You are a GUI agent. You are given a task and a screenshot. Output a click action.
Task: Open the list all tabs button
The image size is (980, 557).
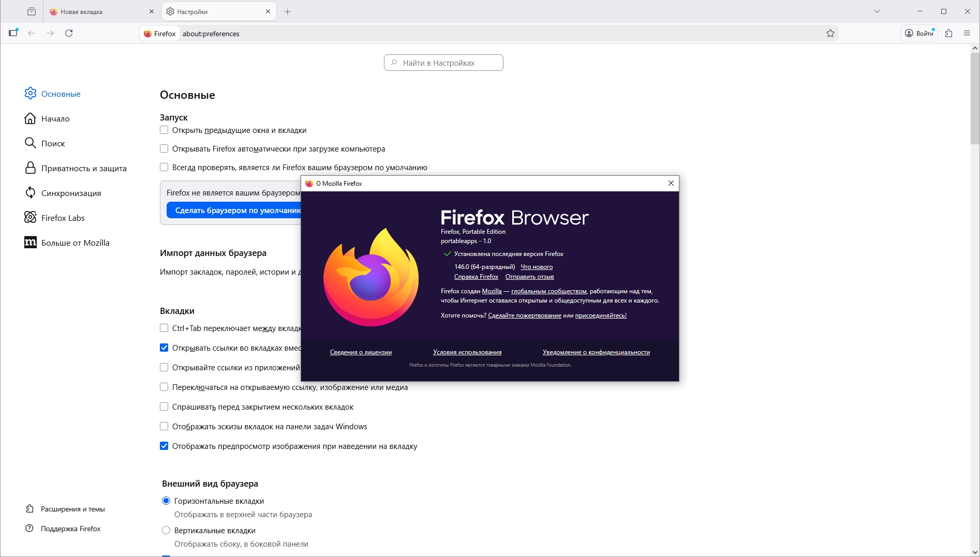[x=877, y=11]
